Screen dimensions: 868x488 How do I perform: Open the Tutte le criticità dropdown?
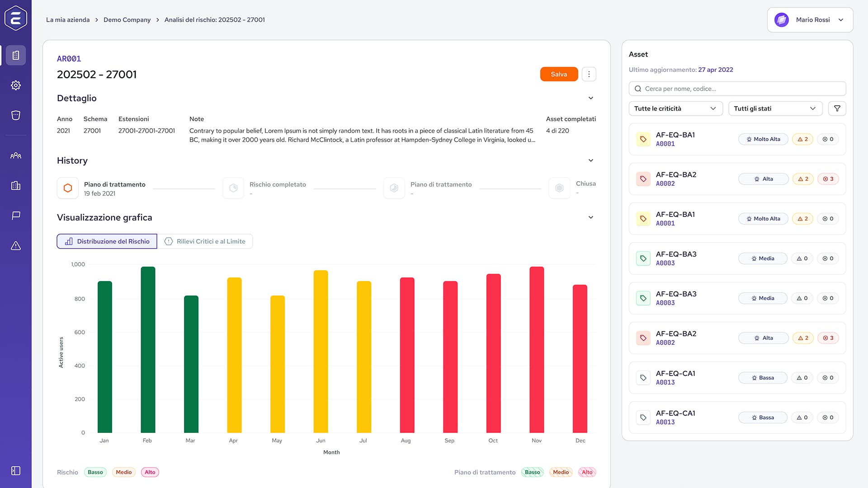675,108
